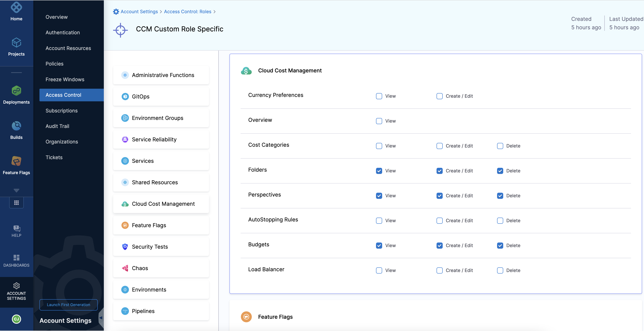
Task: Select Audit Trail menu item
Action: tap(57, 126)
